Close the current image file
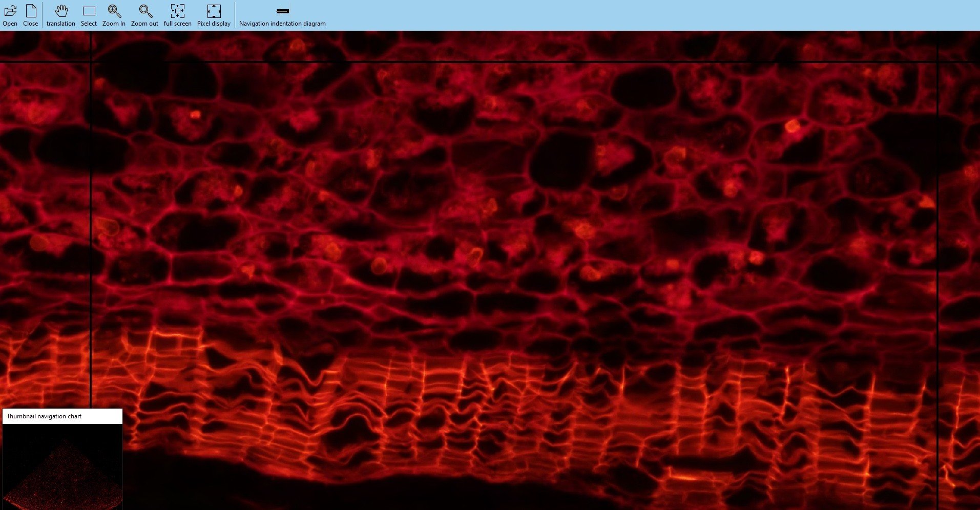980x510 pixels. point(31,15)
